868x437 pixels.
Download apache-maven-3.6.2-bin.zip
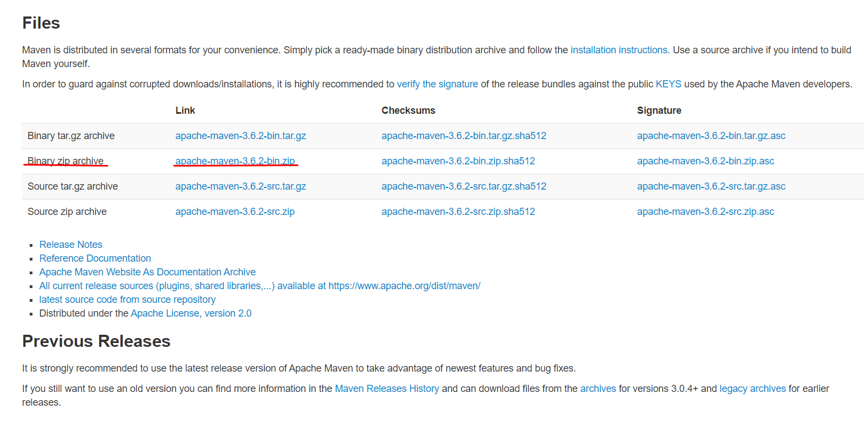235,161
